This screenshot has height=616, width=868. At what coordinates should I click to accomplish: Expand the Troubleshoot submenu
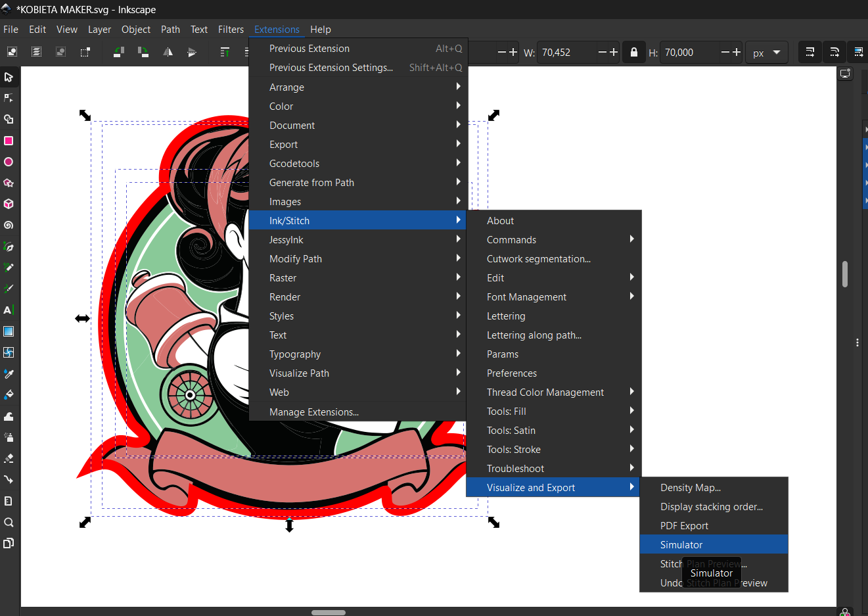click(x=553, y=468)
